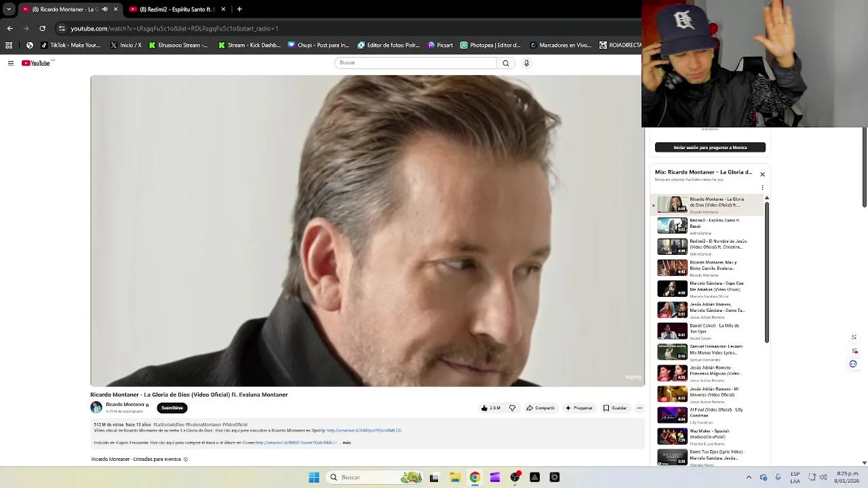Go back with the browser back arrow
The height and width of the screenshot is (488, 868).
coord(9,28)
